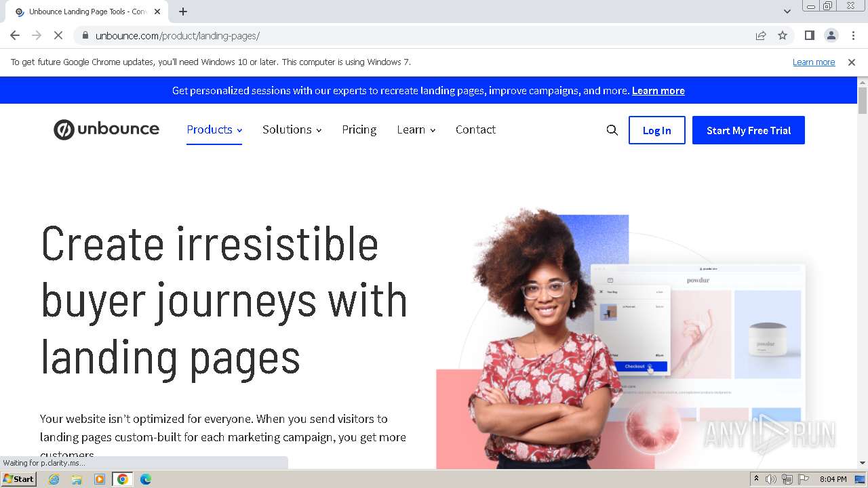
Task: Click the Chrome taskbar icon
Action: [x=123, y=479]
